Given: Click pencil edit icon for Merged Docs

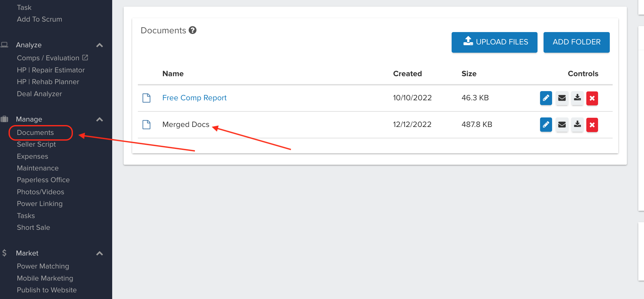Looking at the screenshot, I should (x=546, y=125).
